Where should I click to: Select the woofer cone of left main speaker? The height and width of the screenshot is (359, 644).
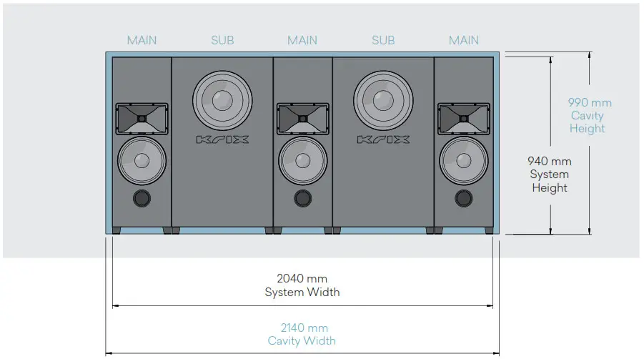point(142,161)
